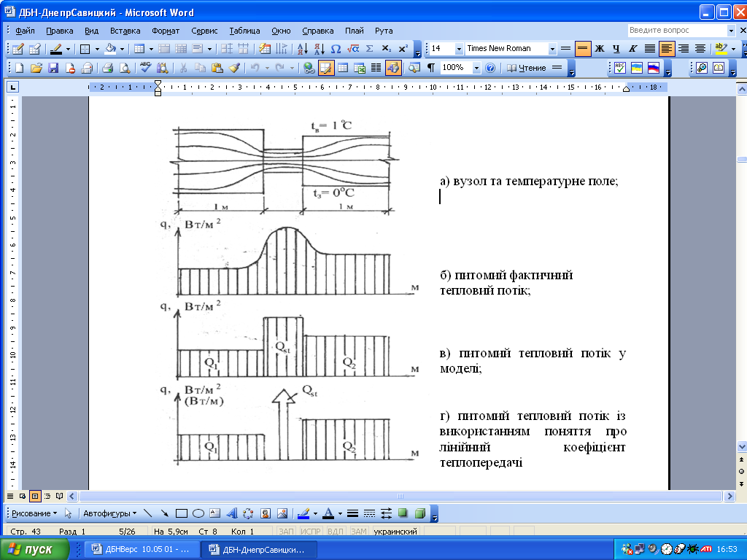747x560 pixels.
Task: Open the Автофигуры menu button
Action: (109, 513)
